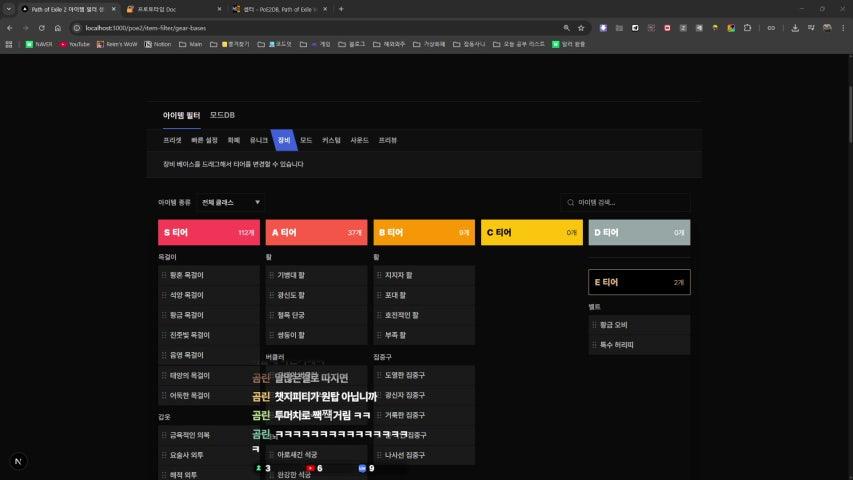
Task: Click the address bar URL field
Action: [321, 28]
